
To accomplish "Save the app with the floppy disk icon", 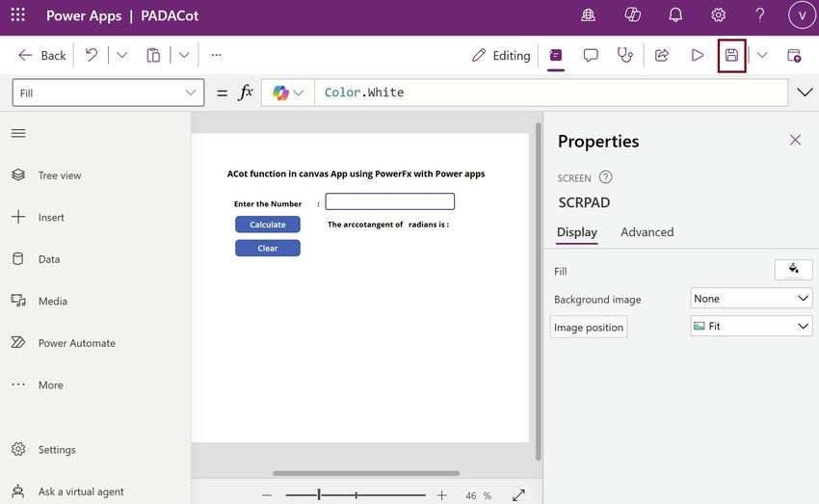I will (731, 55).
